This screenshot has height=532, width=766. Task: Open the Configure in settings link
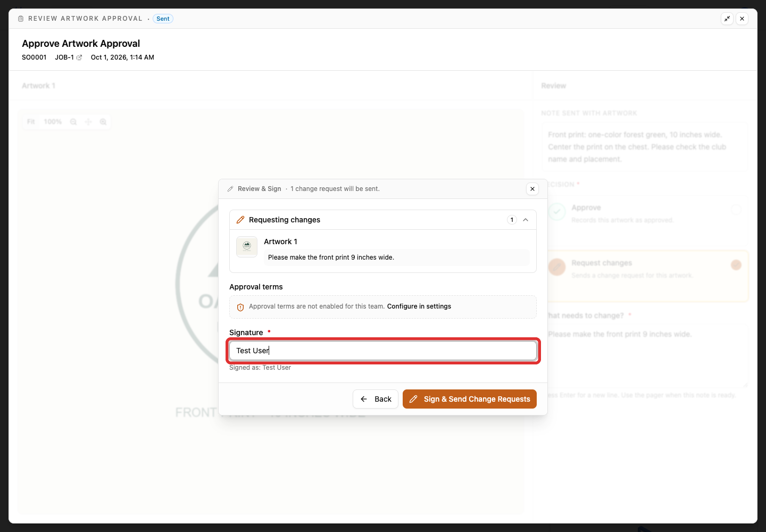[x=419, y=306]
